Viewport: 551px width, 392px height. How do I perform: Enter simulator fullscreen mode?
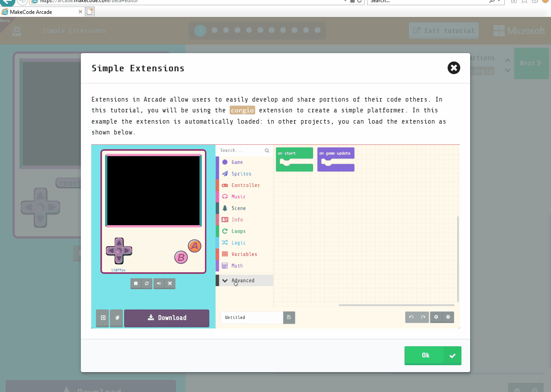tap(170, 284)
